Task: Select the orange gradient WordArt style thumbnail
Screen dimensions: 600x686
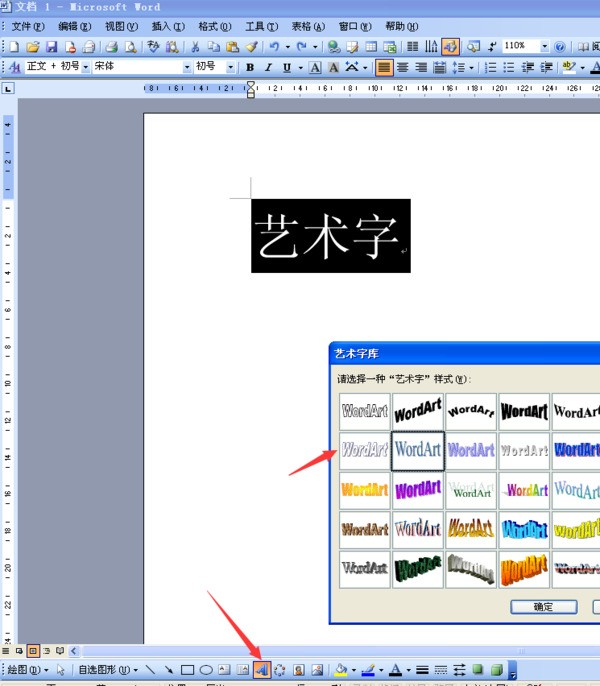Action: 364,489
